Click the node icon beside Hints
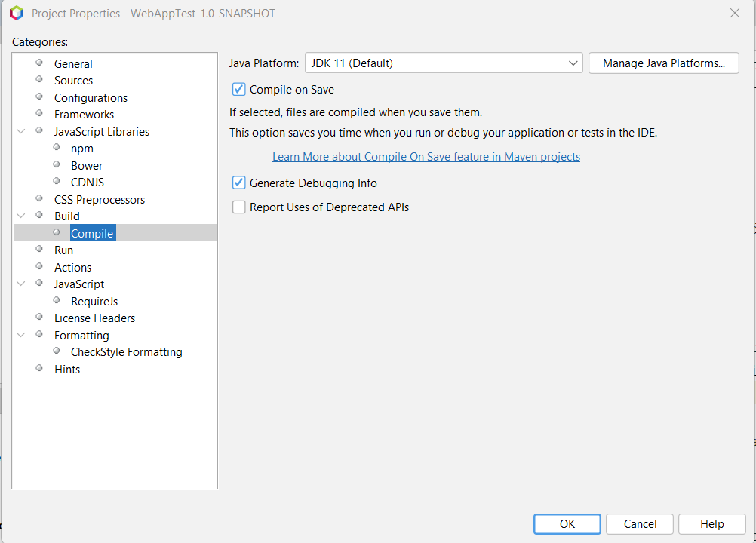Viewport: 756px width, 543px height. pos(38,367)
